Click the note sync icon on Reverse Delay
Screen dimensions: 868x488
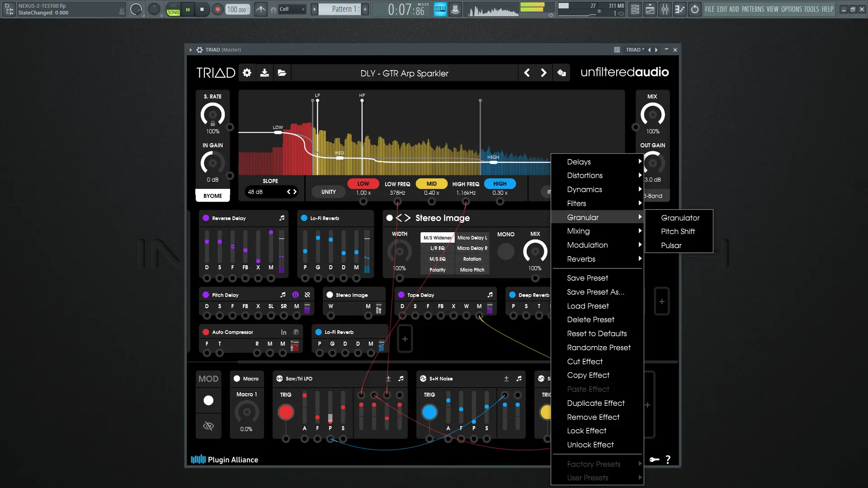[x=282, y=218]
